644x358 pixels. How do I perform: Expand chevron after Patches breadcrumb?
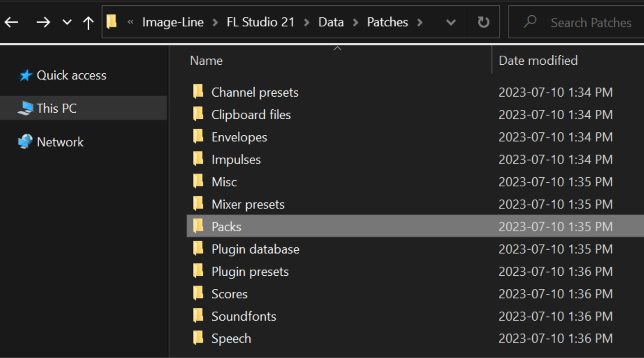click(x=420, y=23)
